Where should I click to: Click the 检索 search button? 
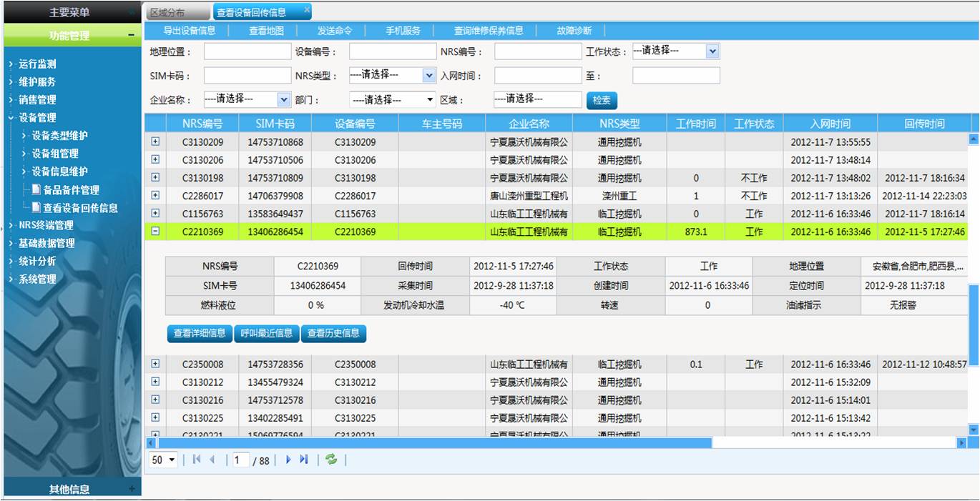tap(602, 101)
